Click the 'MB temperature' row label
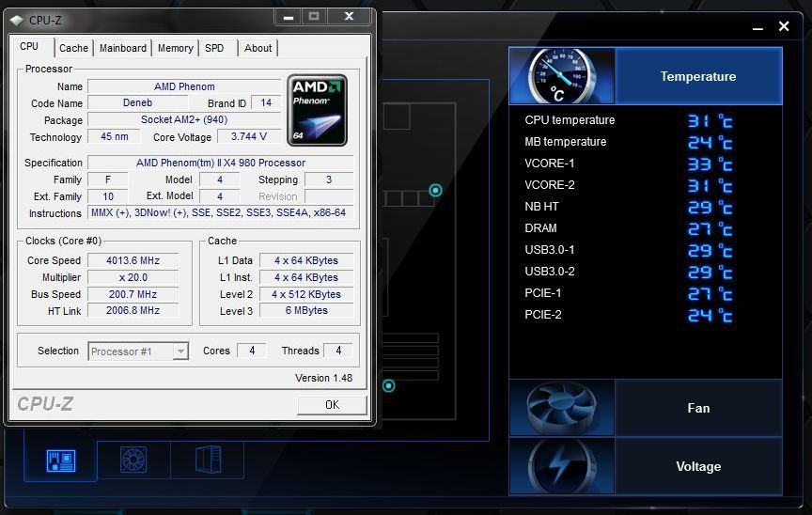This screenshot has width=812, height=515. 565,142
